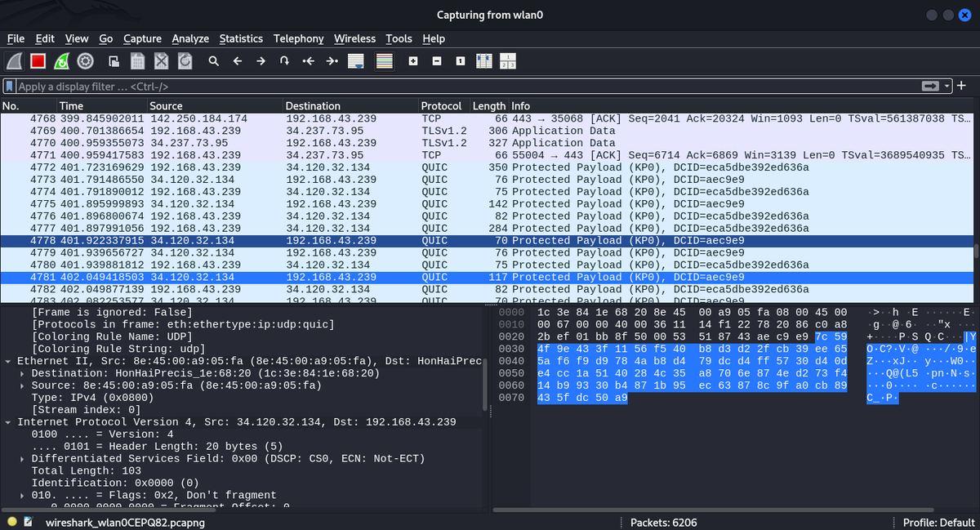Click the close capture file icon

[162, 61]
